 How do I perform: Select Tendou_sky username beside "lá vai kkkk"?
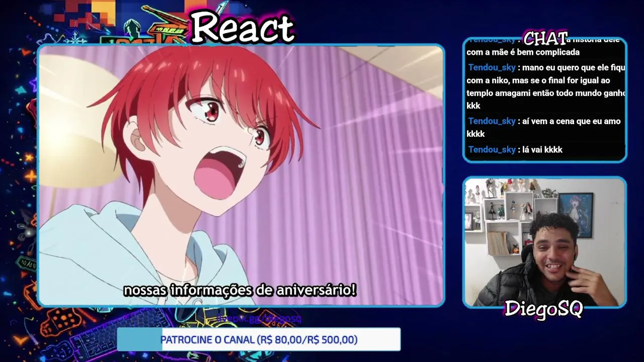(x=492, y=150)
